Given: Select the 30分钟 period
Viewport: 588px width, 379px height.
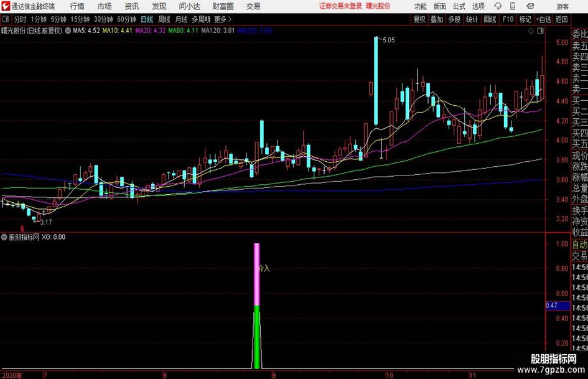Looking at the screenshot, I should click(103, 19).
